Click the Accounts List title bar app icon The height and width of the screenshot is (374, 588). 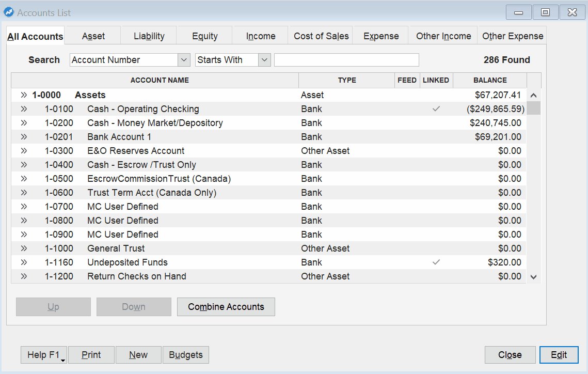[9, 12]
